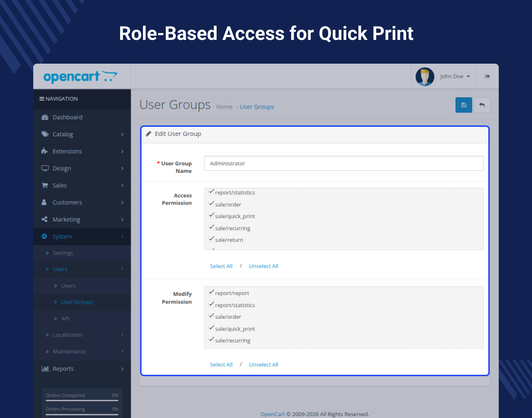Click John Doe's avatar picture
The image size is (532, 418).
coord(425,76)
